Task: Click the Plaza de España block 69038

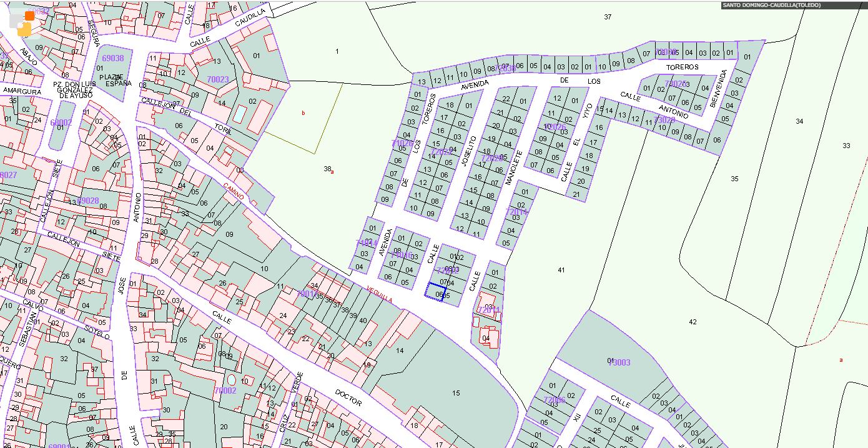Action: [x=112, y=58]
